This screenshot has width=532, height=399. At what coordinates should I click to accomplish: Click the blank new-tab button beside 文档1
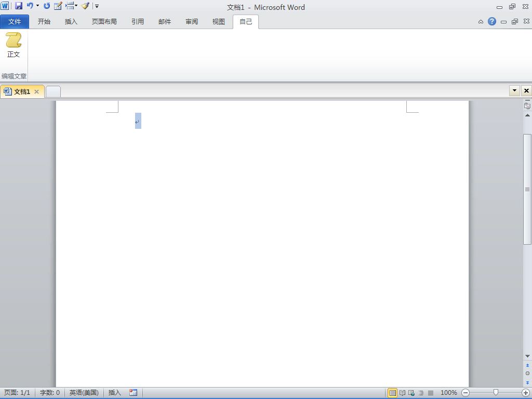pyautogui.click(x=54, y=91)
